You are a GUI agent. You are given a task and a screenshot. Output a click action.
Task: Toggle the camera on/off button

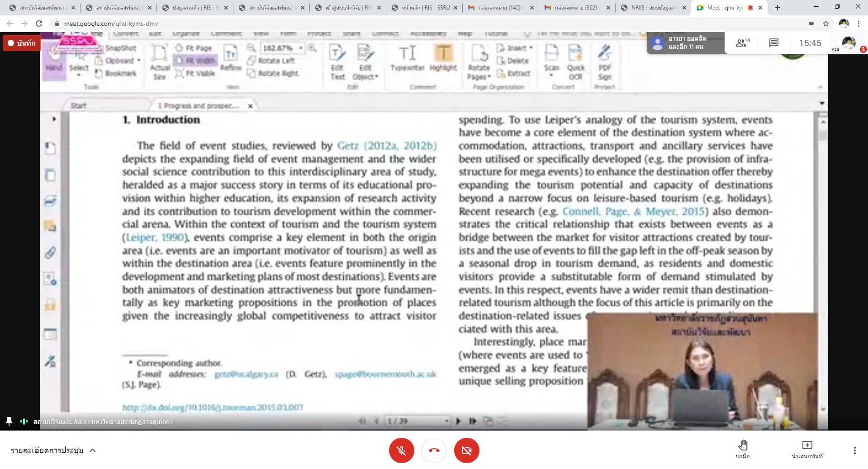click(466, 450)
